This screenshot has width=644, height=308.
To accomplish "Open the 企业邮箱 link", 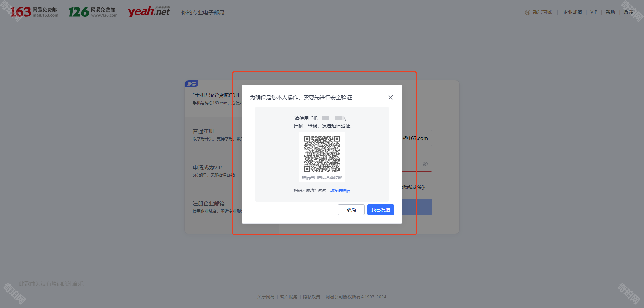I will 572,12.
